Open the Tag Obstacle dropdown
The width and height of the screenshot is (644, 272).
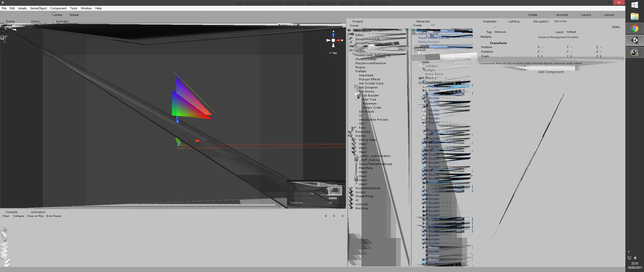point(500,32)
